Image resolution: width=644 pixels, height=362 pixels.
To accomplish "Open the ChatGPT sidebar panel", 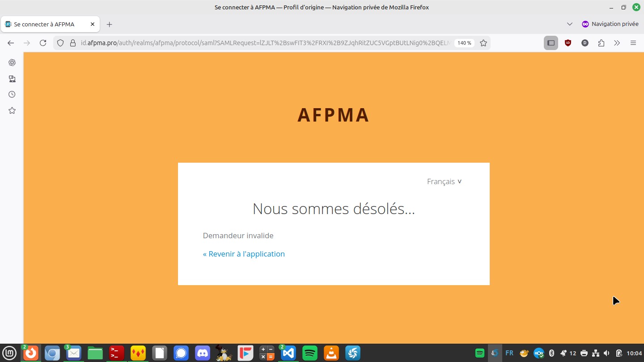I will point(12,63).
